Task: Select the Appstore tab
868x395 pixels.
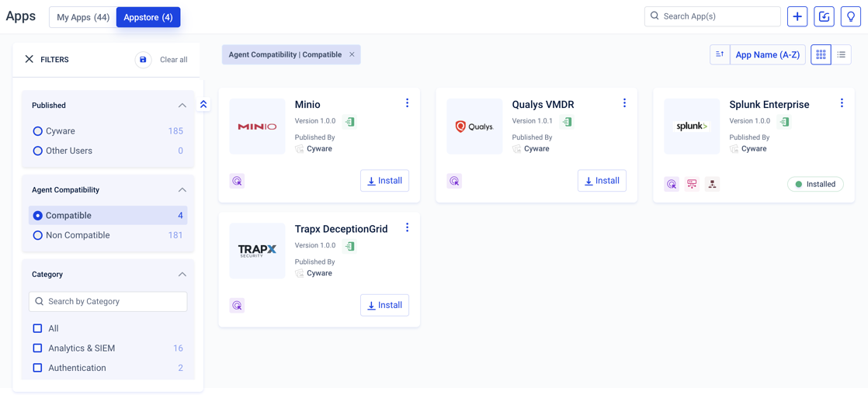Action: (148, 17)
